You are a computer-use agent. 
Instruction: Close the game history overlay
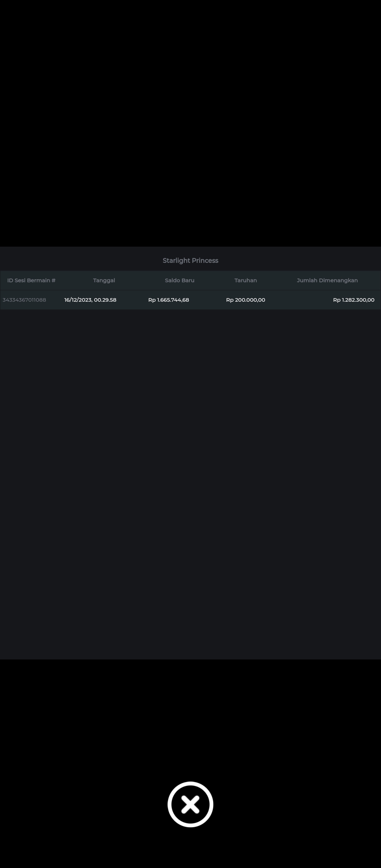[190, 804]
